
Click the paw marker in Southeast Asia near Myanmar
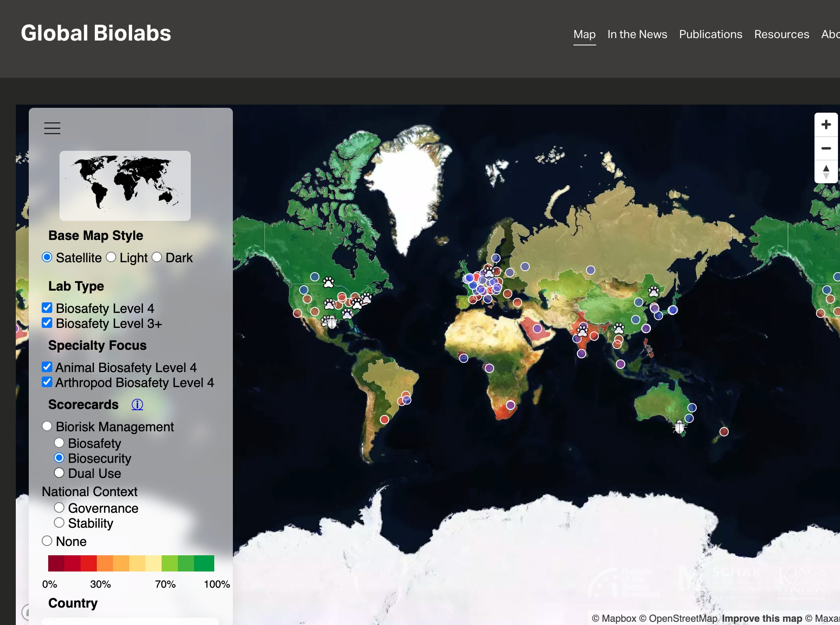618,328
